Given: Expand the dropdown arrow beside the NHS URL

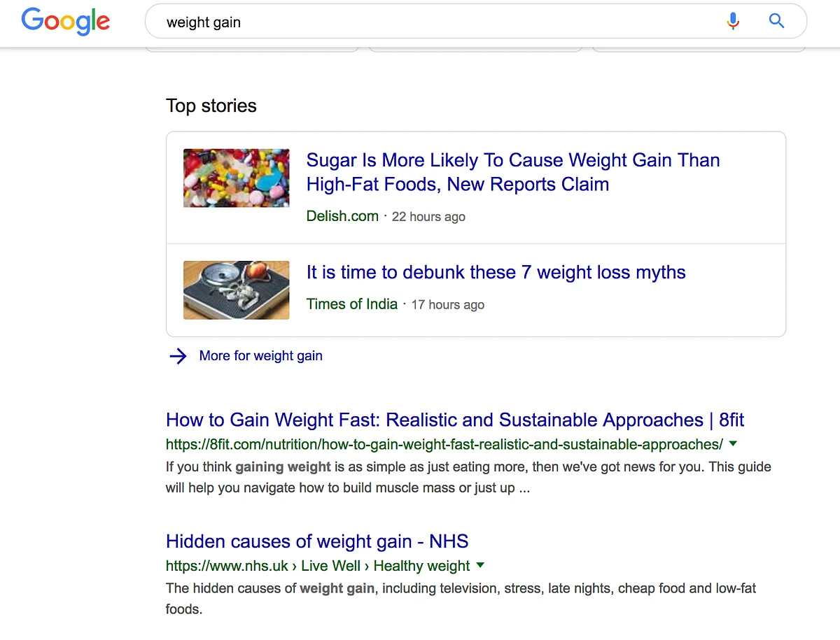Looking at the screenshot, I should (x=480, y=565).
